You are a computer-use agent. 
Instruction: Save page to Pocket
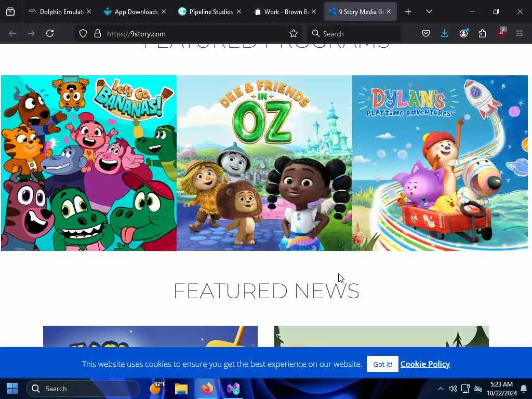tap(426, 33)
